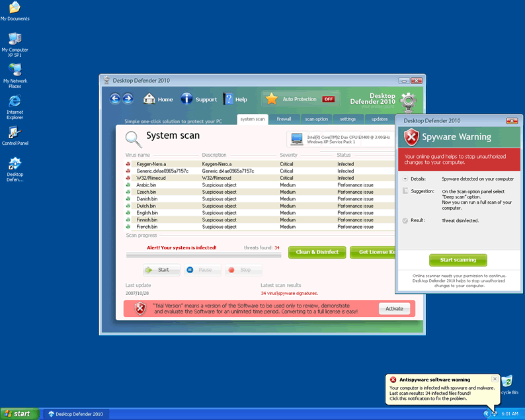Click the Start scan button with arrow
The height and width of the screenshot is (420, 525).
coord(157,270)
